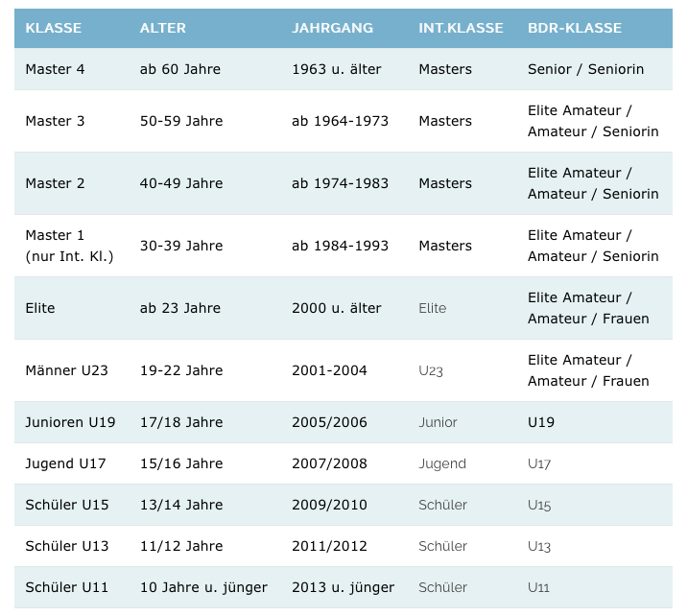Viewport: 688px width, 616px height.
Task: Select the BDR-KLASSE column header
Action: 575,28
